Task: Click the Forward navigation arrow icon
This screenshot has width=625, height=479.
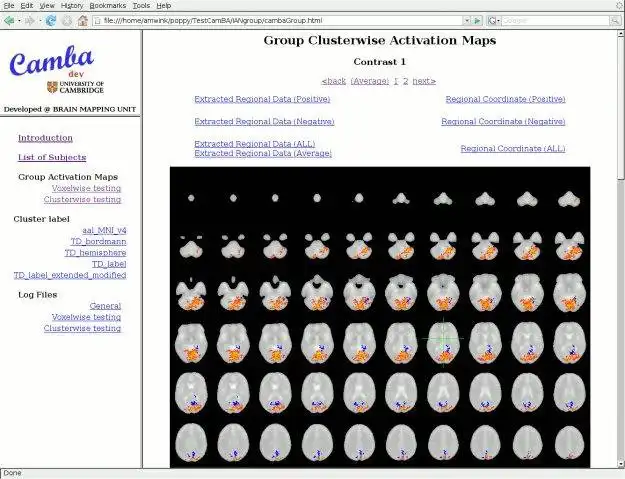Action: coord(29,20)
